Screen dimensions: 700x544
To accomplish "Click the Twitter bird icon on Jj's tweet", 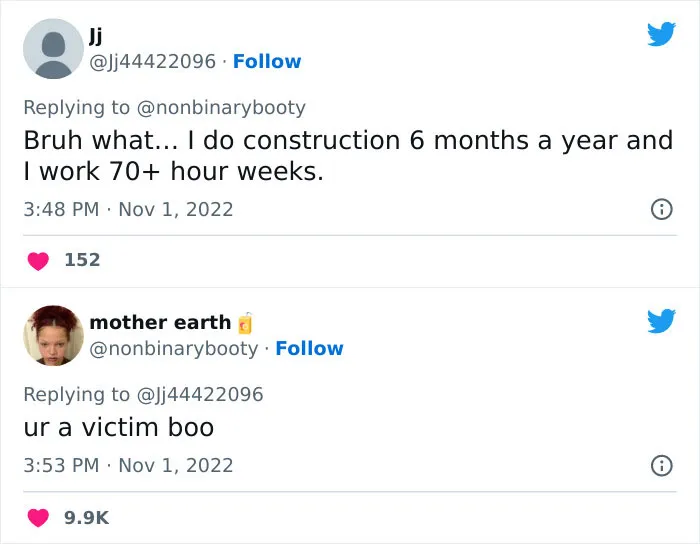I will coord(661,34).
